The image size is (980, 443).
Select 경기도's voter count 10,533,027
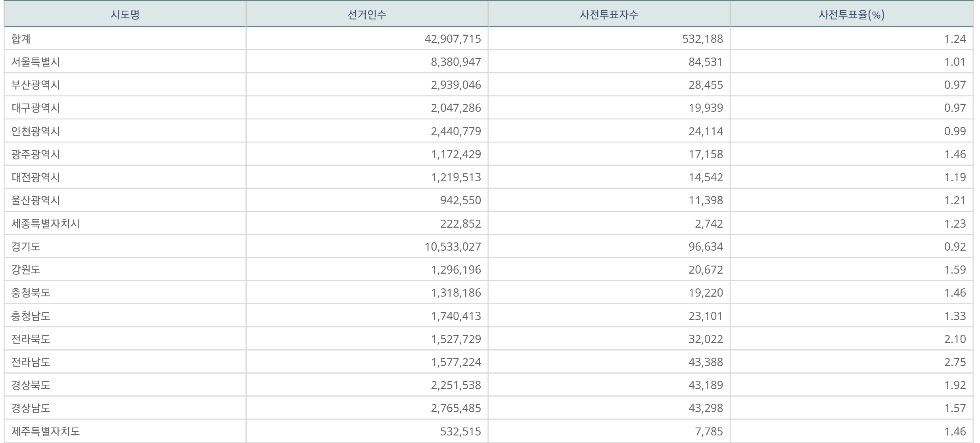pyautogui.click(x=453, y=247)
